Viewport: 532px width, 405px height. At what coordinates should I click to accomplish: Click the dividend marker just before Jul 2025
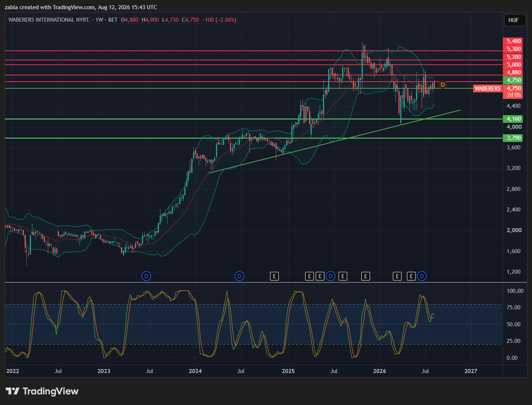[330, 276]
